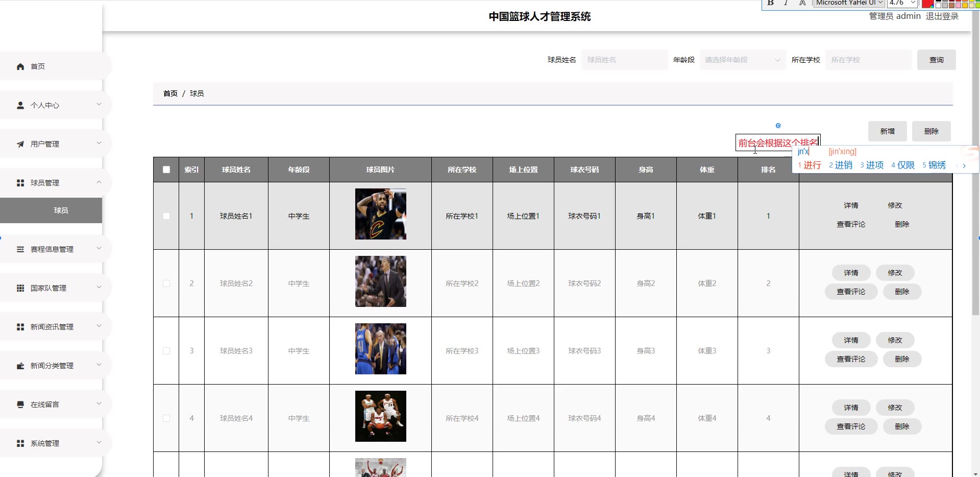The height and width of the screenshot is (477, 980).
Task: Click the grid icon beside 系统管理
Action: [x=20, y=443]
